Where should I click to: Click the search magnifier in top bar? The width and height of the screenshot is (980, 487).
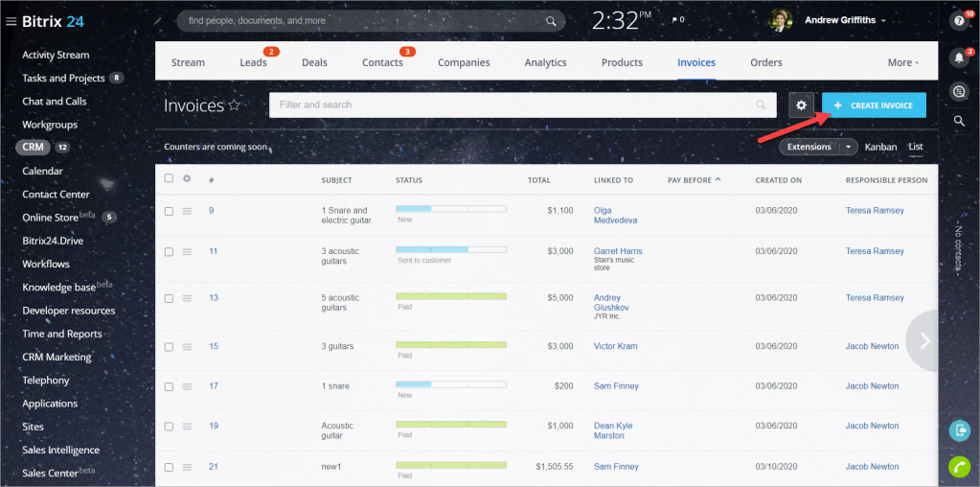click(x=551, y=21)
